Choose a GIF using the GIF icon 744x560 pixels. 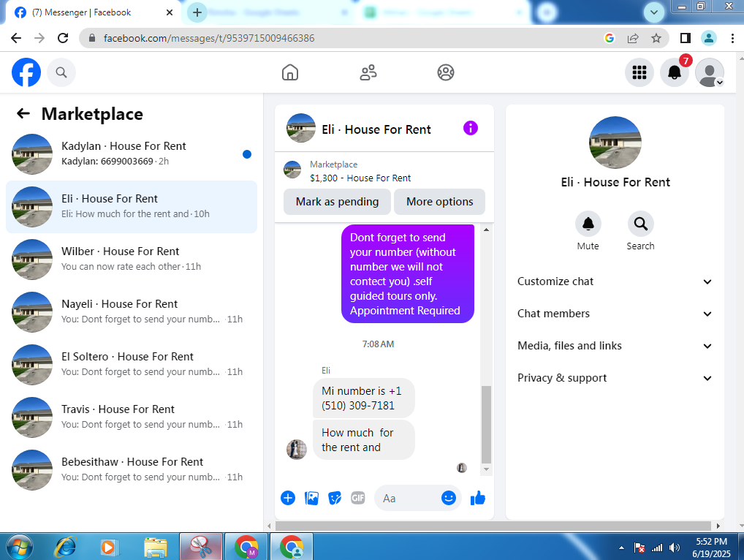(x=358, y=498)
